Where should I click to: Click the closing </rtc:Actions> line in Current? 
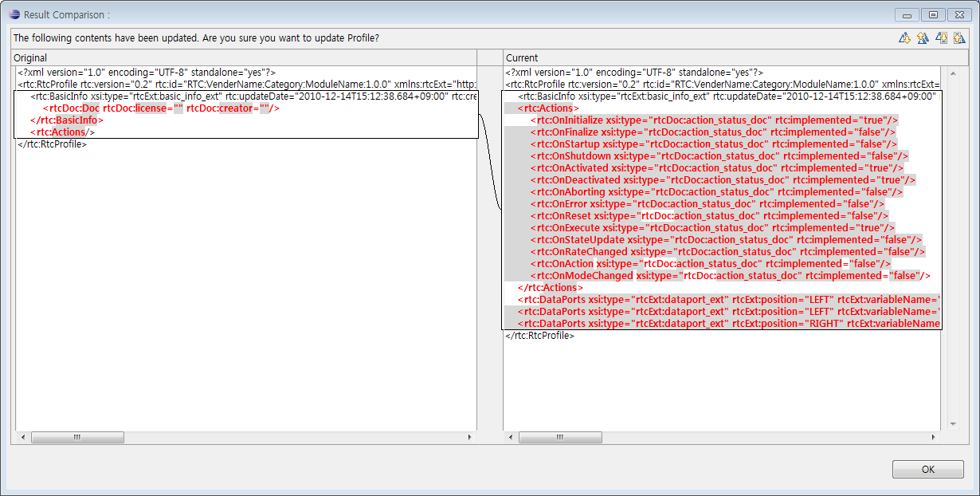550,288
